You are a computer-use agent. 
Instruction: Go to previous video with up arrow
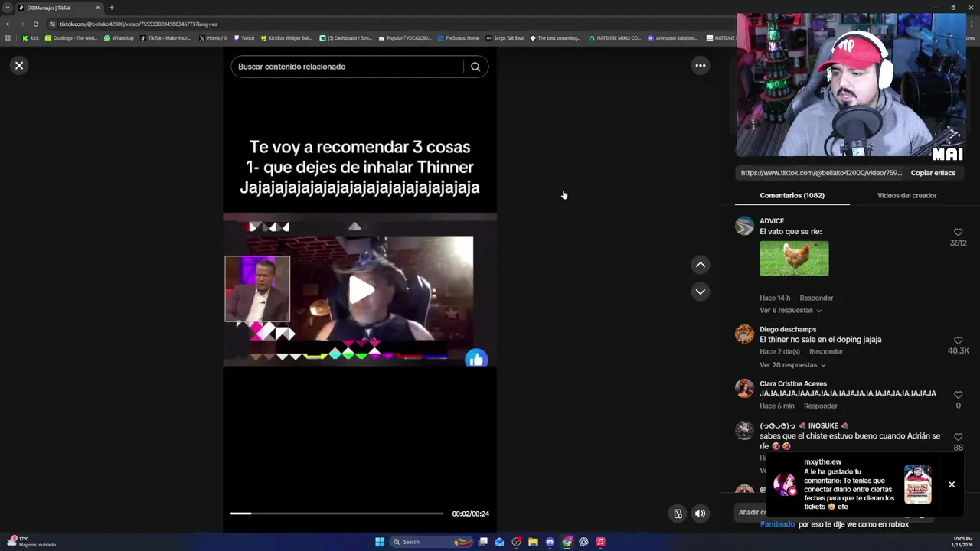(700, 265)
